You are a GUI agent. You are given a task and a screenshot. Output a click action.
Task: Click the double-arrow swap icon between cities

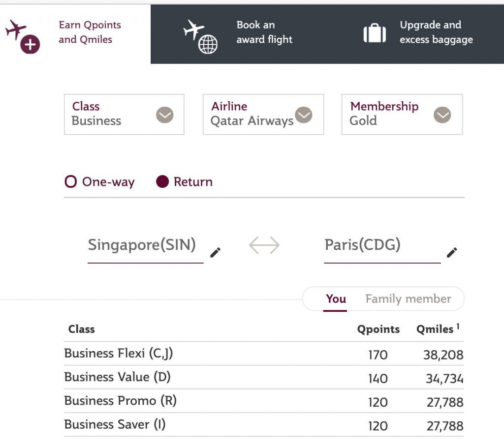click(x=264, y=245)
